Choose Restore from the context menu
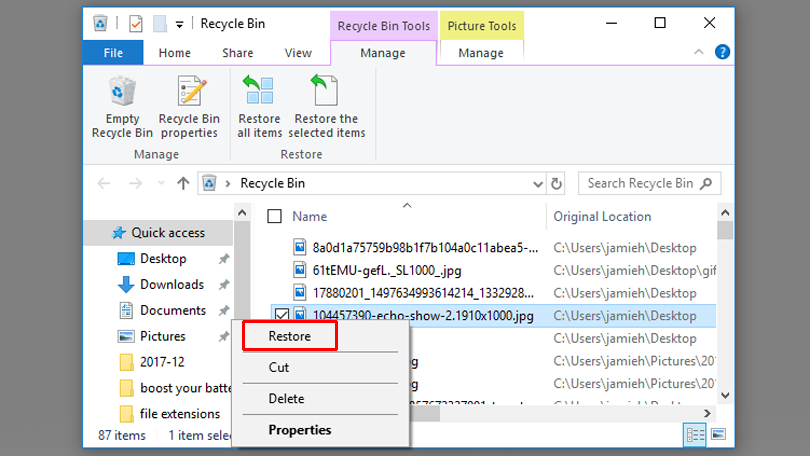Screen dimensions: 810x456 [x=289, y=337]
